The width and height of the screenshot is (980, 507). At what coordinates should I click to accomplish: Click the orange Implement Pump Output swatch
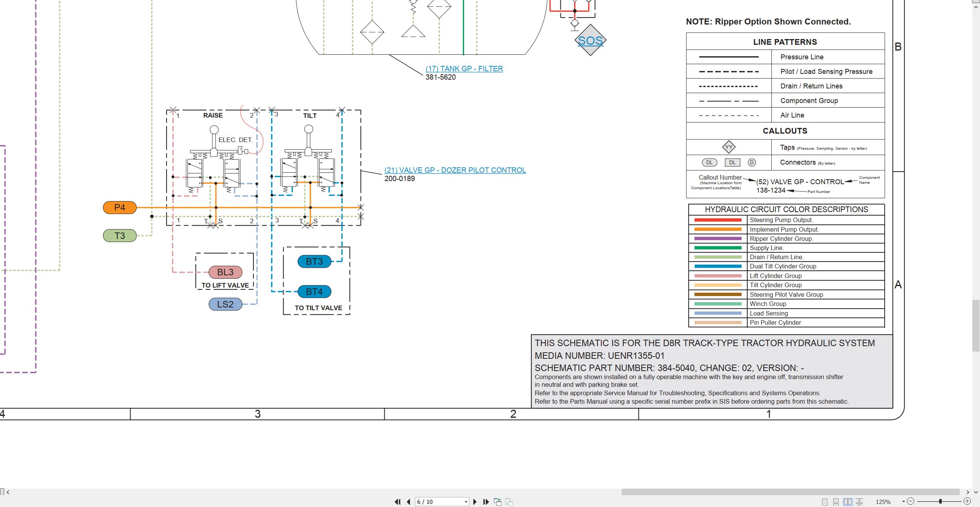pos(718,229)
